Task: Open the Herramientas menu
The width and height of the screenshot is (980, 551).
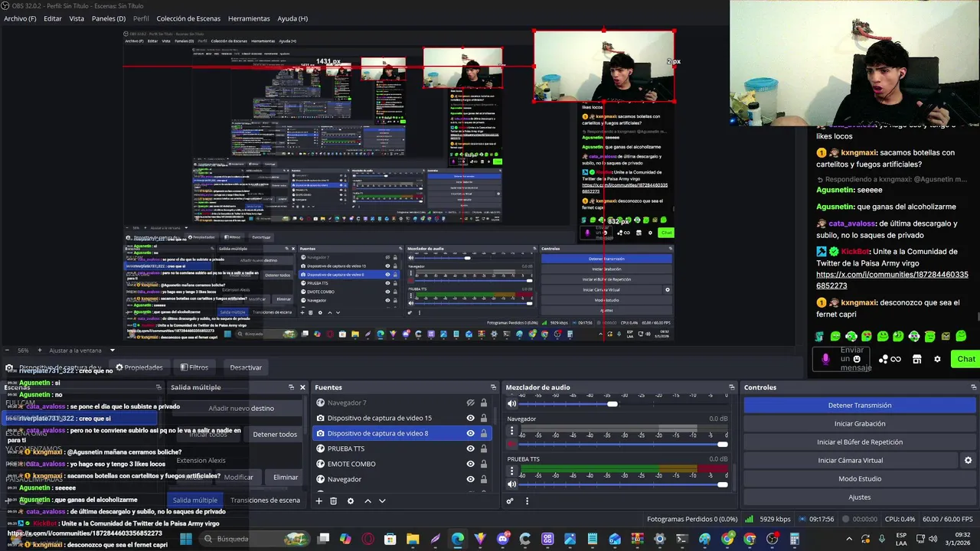Action: (x=249, y=18)
